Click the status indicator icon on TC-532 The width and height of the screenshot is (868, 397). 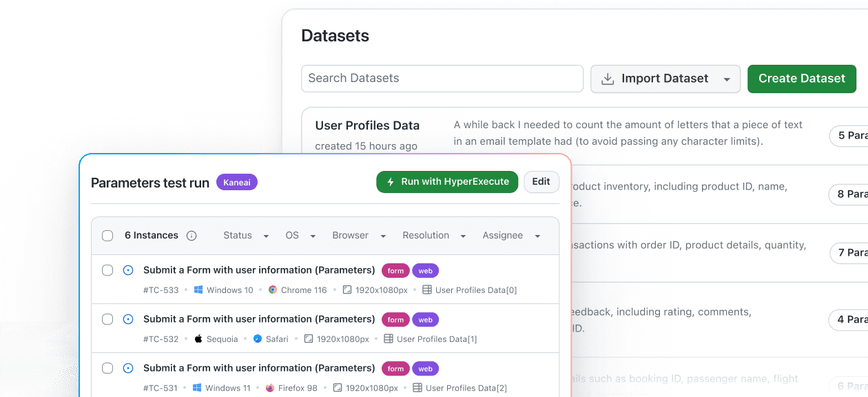128,319
